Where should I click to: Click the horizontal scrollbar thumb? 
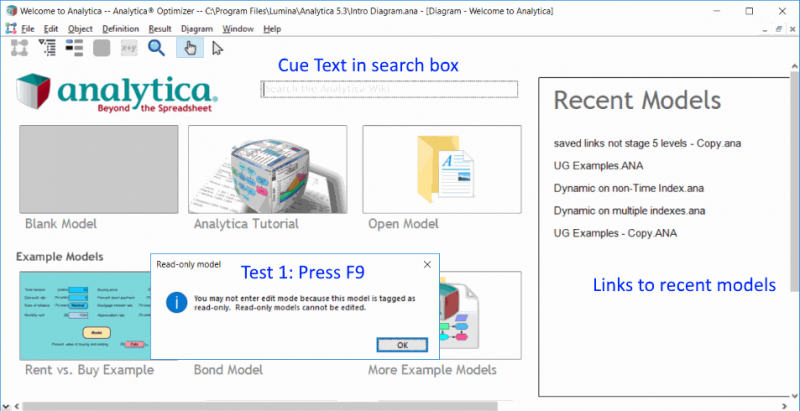(x=260, y=406)
